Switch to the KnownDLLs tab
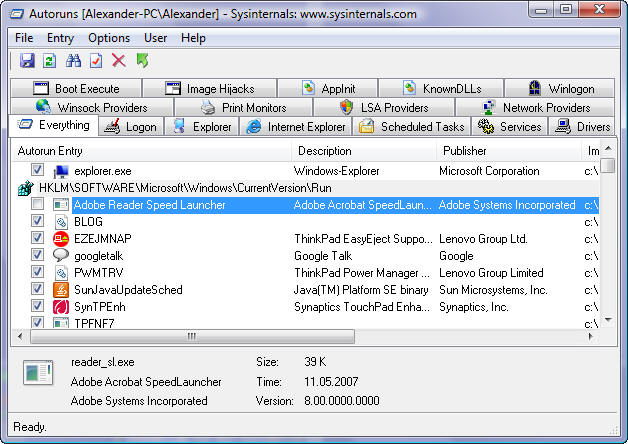The image size is (628, 444). (x=441, y=88)
